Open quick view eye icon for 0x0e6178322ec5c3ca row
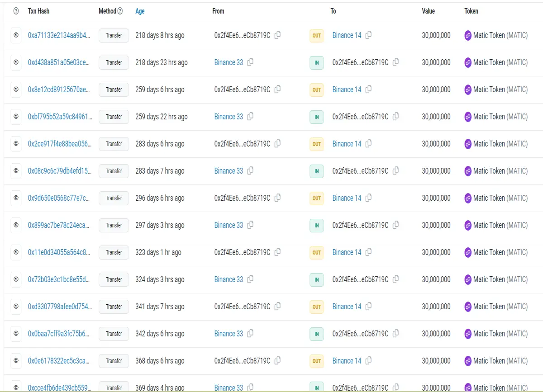Screen dimensions: 543x392 [x=16, y=361]
